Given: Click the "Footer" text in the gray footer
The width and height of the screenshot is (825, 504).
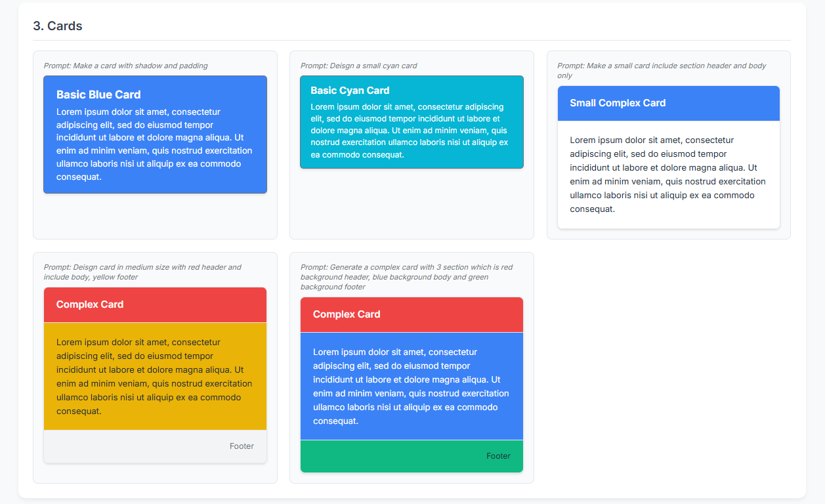Looking at the screenshot, I should tap(242, 446).
